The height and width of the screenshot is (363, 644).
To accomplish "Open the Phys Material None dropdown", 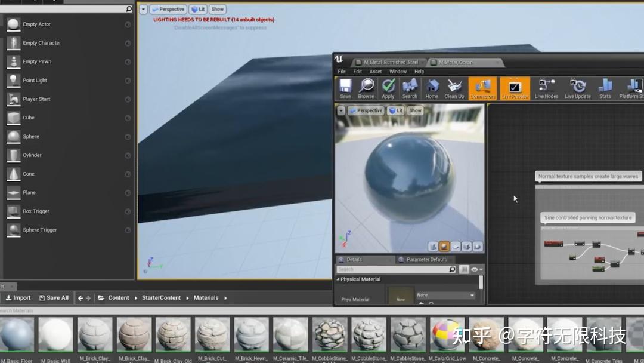I will (445, 295).
